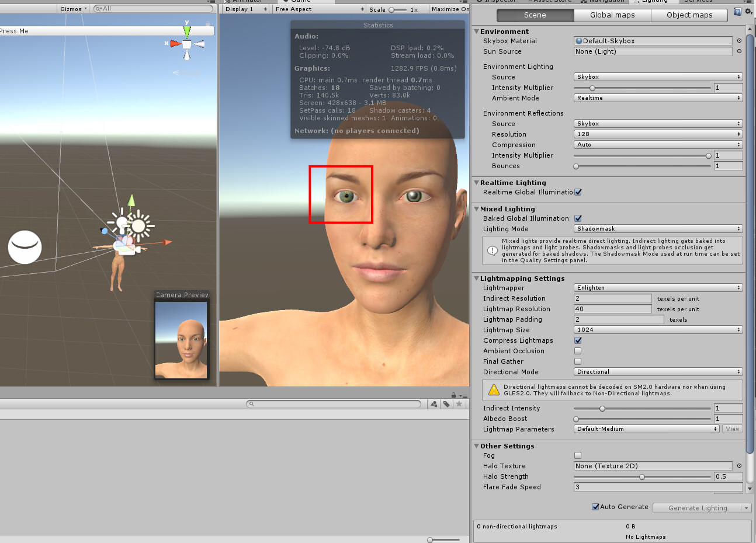Enable the Ambient Occlusion checkbox

tap(578, 351)
